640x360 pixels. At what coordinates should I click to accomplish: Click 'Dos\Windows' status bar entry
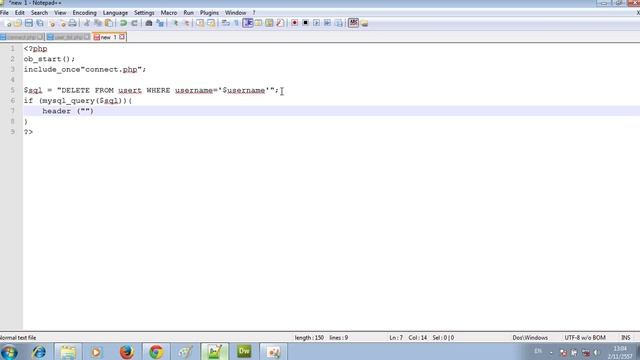[x=530, y=338]
